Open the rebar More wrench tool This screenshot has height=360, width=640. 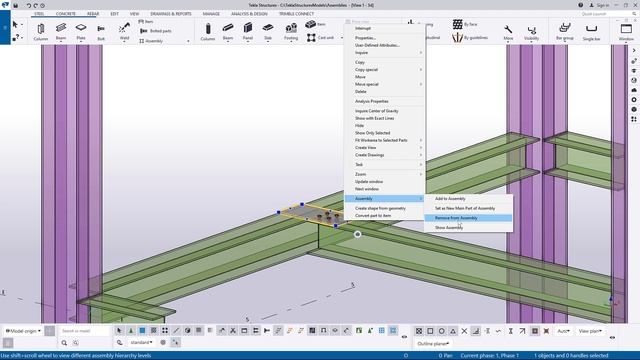coord(508,32)
